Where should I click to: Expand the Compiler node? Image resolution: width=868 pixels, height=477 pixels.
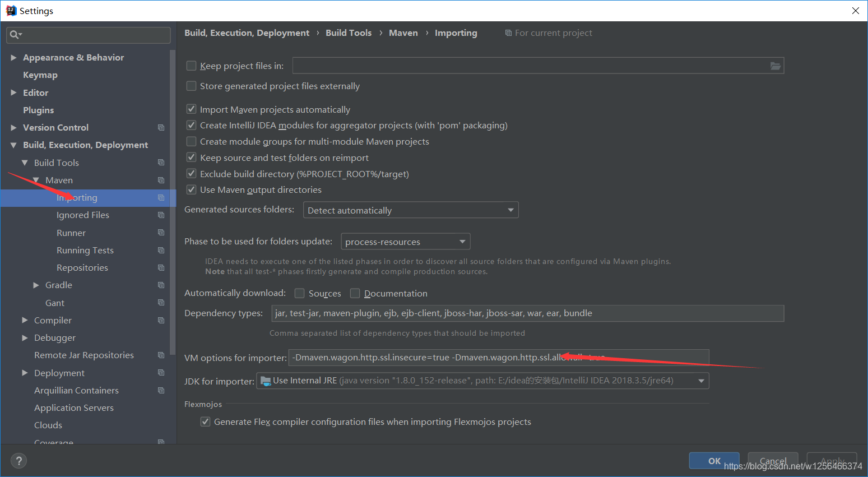25,320
